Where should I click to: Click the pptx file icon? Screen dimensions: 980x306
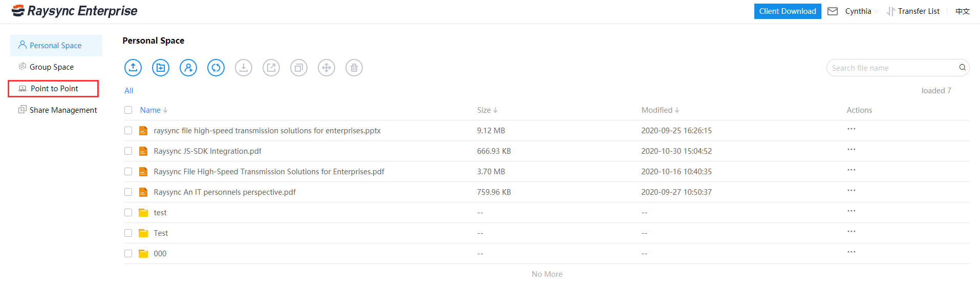(x=143, y=131)
